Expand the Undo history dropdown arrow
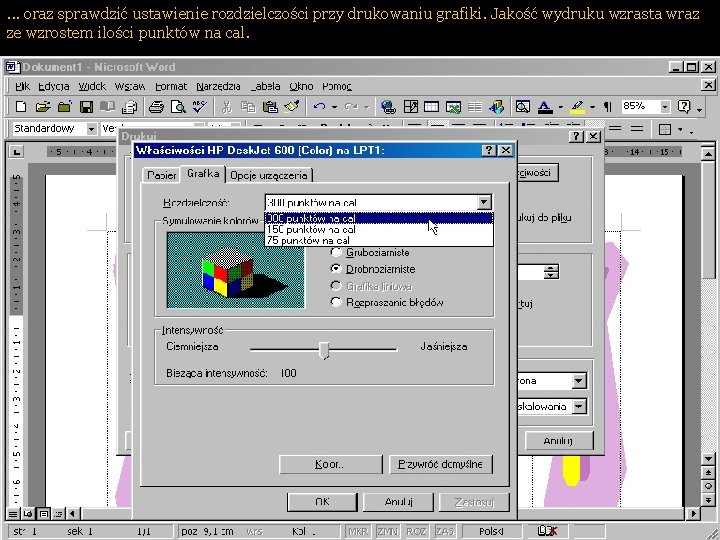This screenshot has width=720, height=540. tap(334, 107)
